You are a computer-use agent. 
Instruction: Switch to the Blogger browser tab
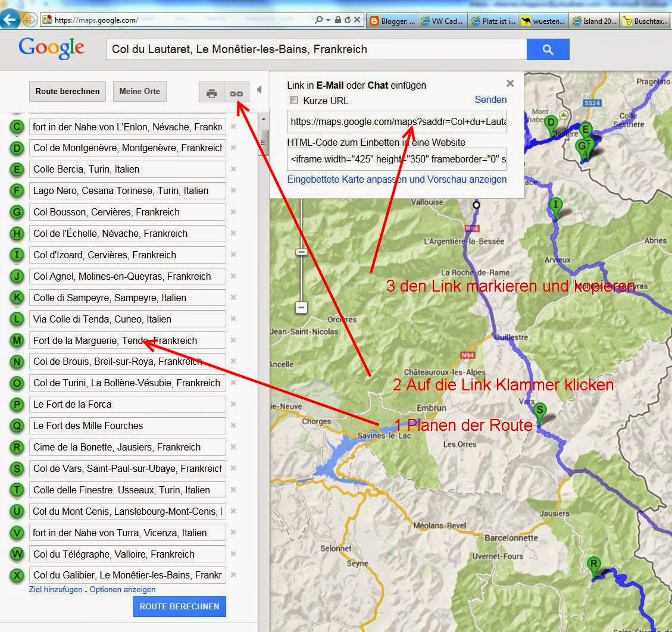(x=392, y=21)
